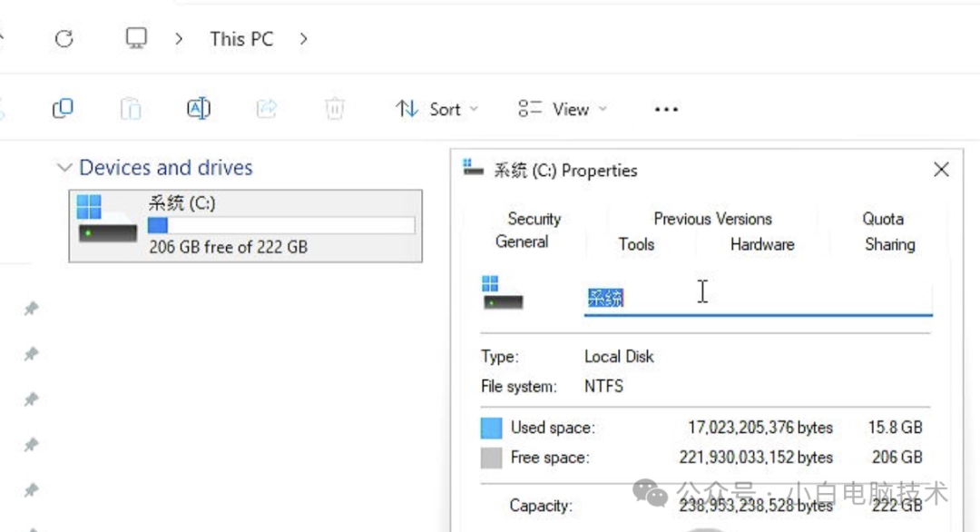Click the Delete trash icon

tap(334, 109)
